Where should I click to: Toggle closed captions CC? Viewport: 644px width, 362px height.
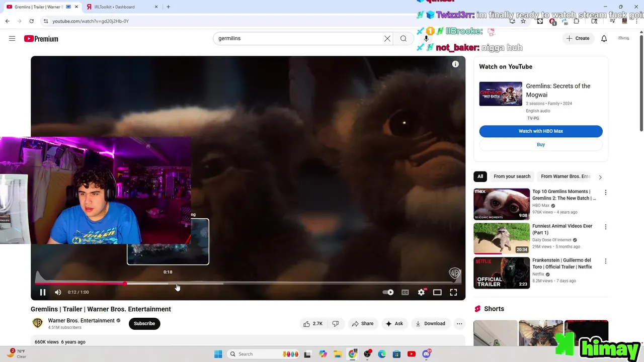405,292
